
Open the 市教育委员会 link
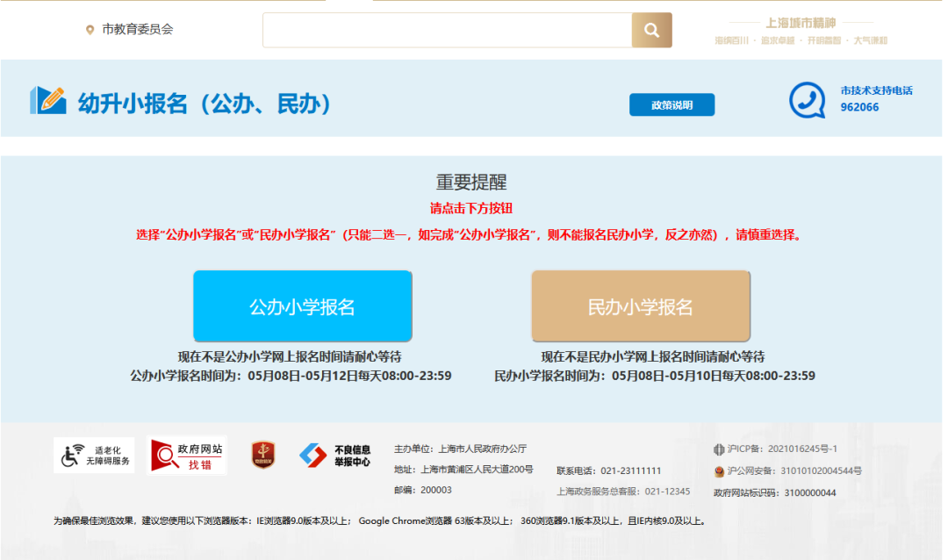(x=137, y=29)
